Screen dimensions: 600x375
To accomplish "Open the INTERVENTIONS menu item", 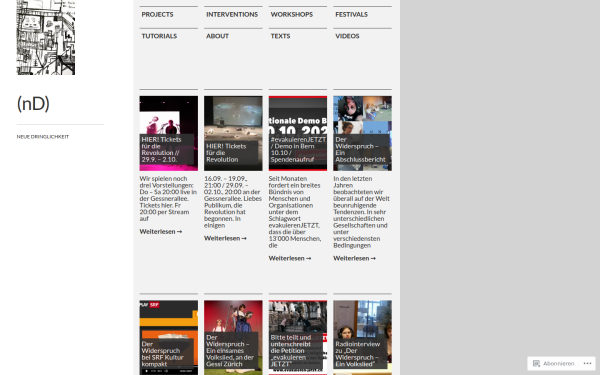I will [x=232, y=15].
